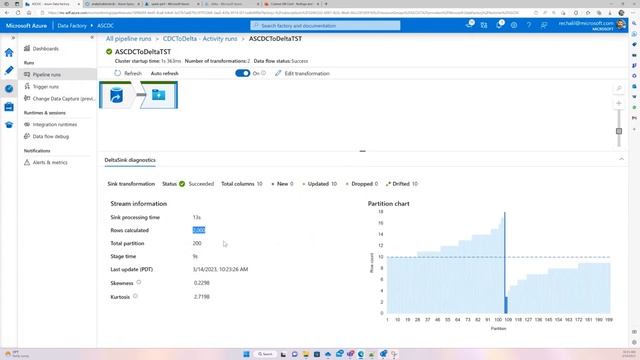The image size is (640, 360).
Task: Zoom in with the canvas plus button
Action: [x=619, y=103]
